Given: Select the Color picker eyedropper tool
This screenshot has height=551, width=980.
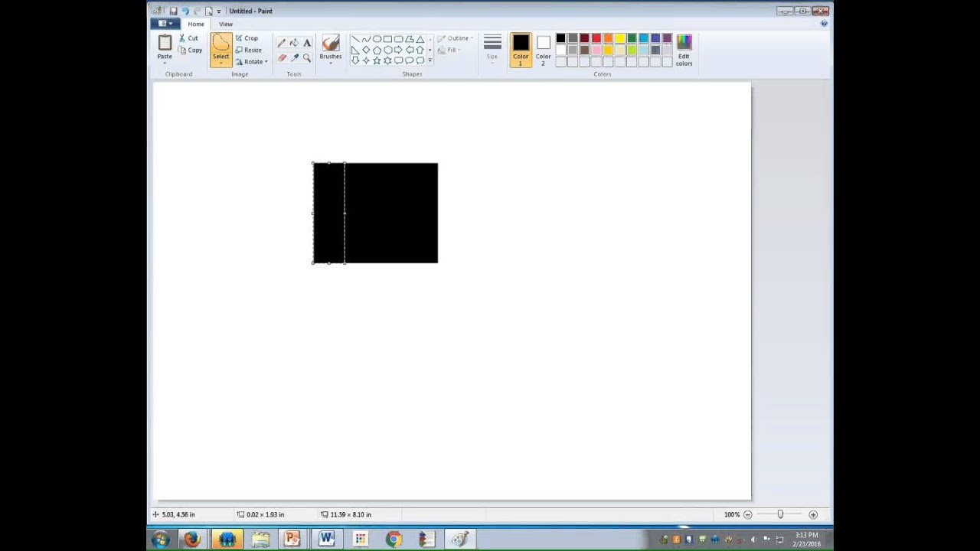Looking at the screenshot, I should [x=294, y=57].
